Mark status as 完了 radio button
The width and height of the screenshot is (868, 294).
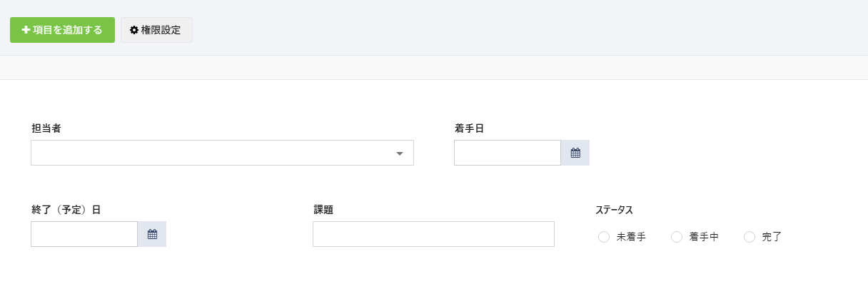pyautogui.click(x=750, y=237)
